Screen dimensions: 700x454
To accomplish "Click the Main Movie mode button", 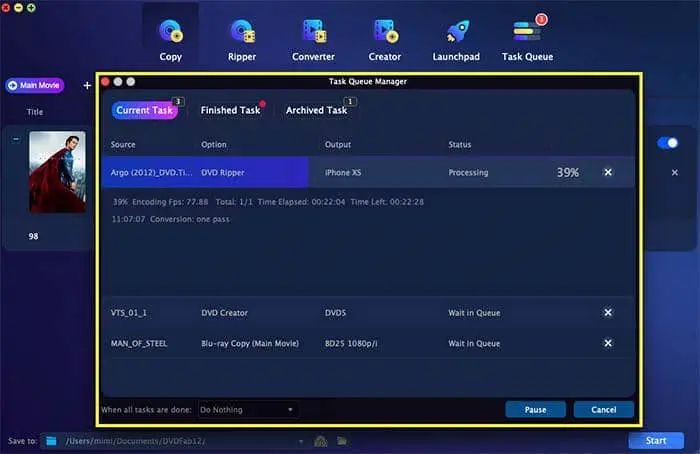I will coord(35,85).
